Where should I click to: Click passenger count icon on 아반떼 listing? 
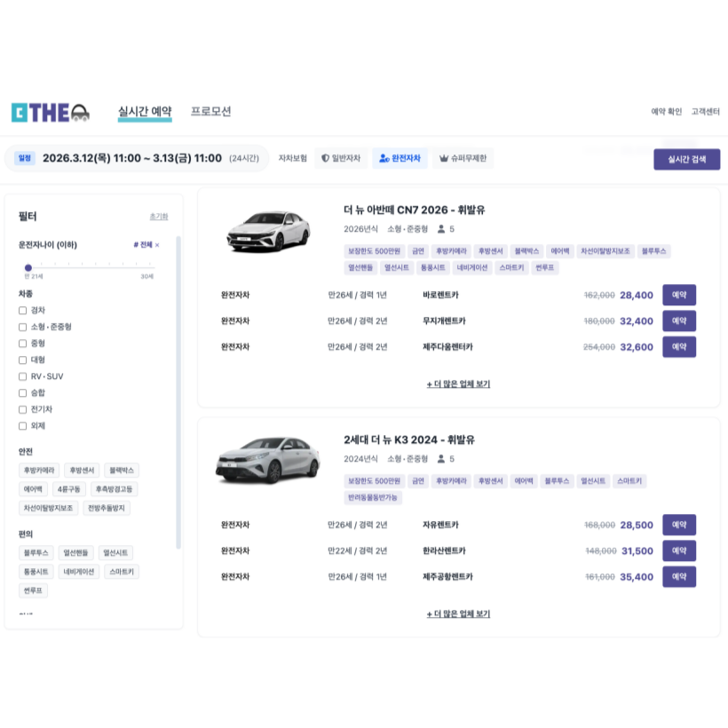[x=440, y=229]
